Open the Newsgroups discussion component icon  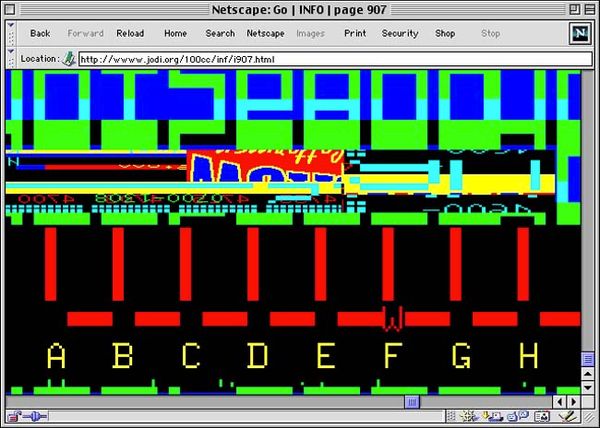point(517,416)
